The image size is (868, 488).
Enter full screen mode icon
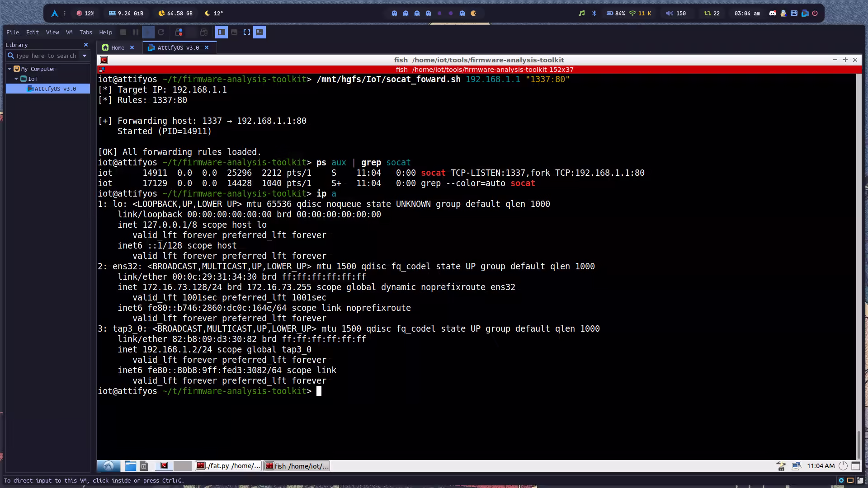click(x=247, y=32)
